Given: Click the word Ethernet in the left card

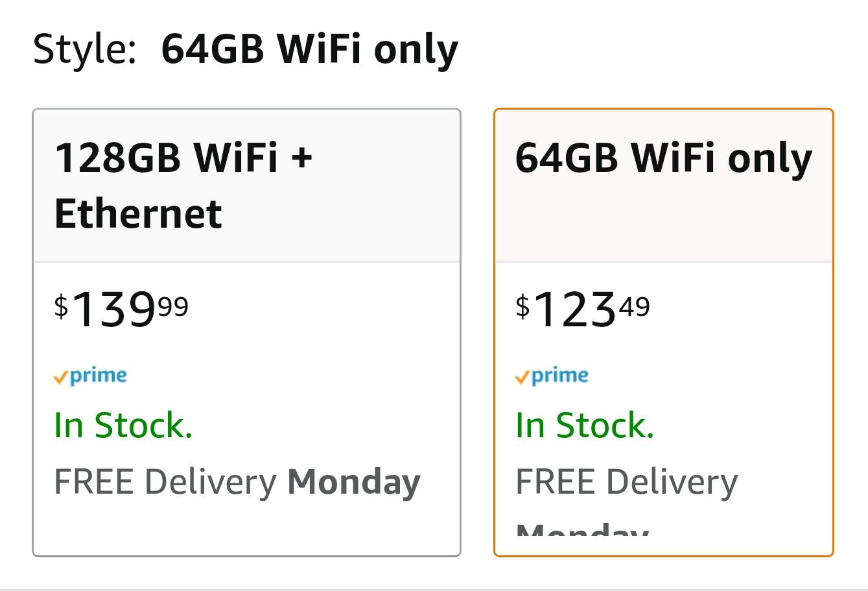Looking at the screenshot, I should tap(138, 214).
